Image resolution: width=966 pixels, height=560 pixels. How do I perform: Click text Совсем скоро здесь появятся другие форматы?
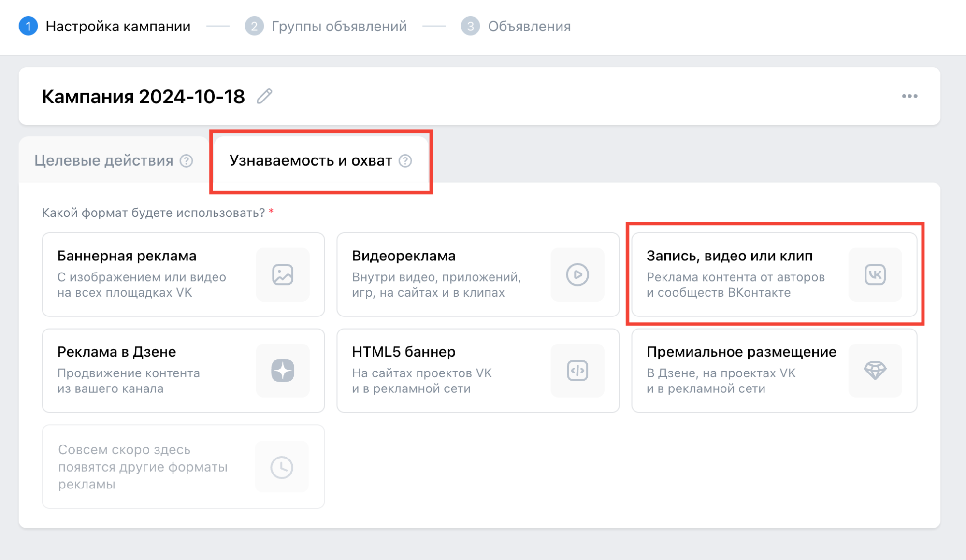coord(143,467)
